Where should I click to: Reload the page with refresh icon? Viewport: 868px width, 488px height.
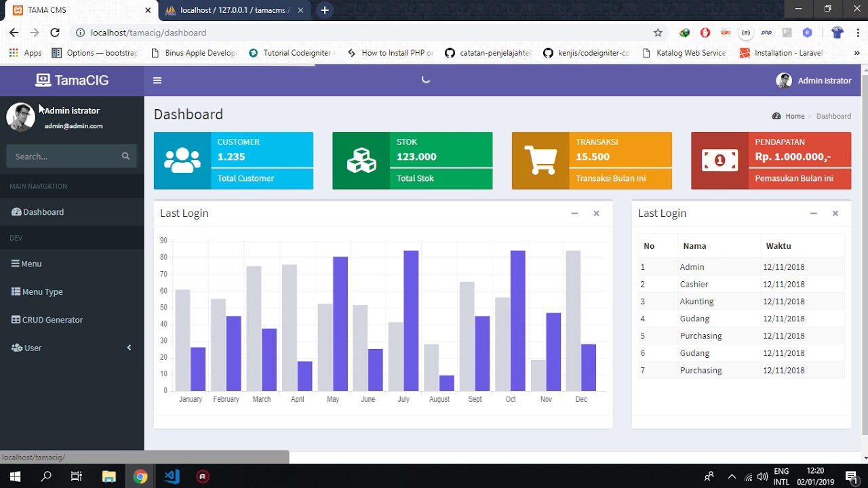55,33
